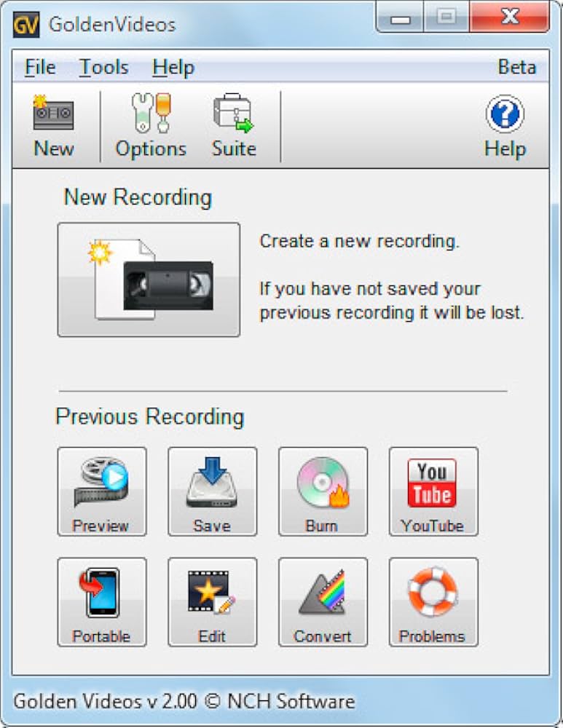Edit the previous recording
This screenshot has height=728, width=563.
click(212, 602)
